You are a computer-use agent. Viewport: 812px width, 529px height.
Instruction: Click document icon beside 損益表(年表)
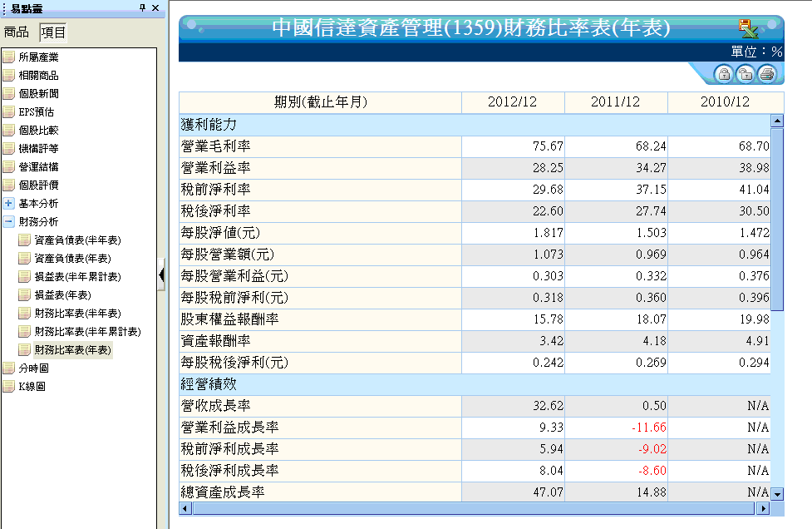coord(24,294)
